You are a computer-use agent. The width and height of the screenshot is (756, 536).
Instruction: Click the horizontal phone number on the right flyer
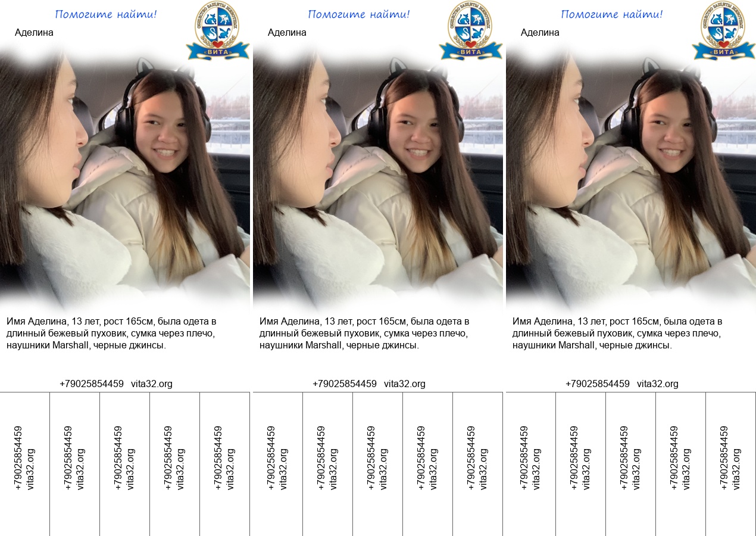click(597, 384)
